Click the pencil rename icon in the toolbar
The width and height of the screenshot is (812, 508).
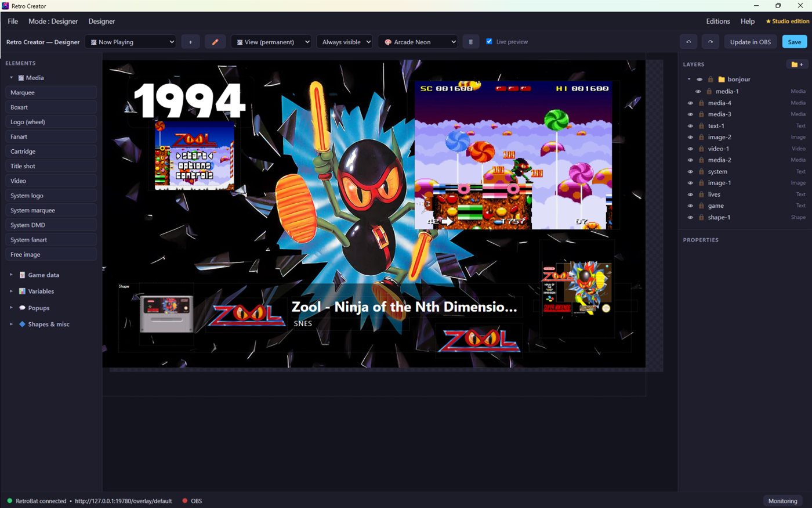pos(215,42)
